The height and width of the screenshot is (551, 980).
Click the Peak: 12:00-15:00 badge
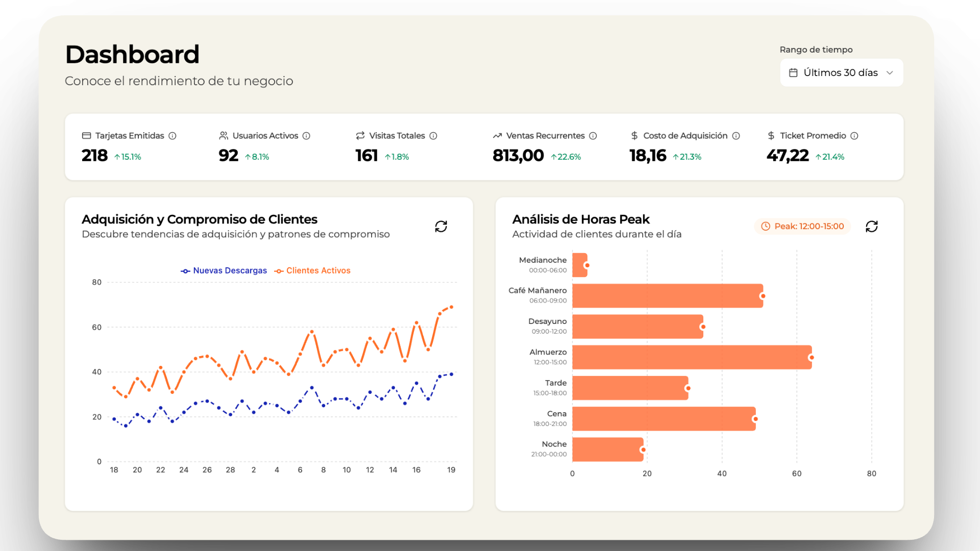tap(802, 226)
